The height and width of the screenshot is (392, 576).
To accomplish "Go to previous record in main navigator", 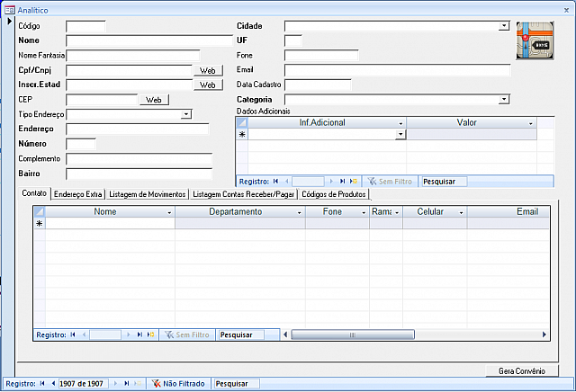I will [x=53, y=384].
